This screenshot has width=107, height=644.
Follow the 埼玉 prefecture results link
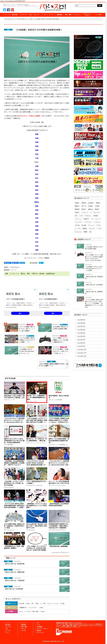pos(37,154)
